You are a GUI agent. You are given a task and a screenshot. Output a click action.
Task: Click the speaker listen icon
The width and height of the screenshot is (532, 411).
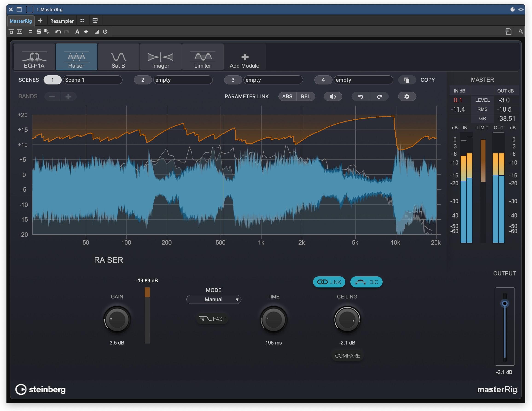pyautogui.click(x=333, y=96)
